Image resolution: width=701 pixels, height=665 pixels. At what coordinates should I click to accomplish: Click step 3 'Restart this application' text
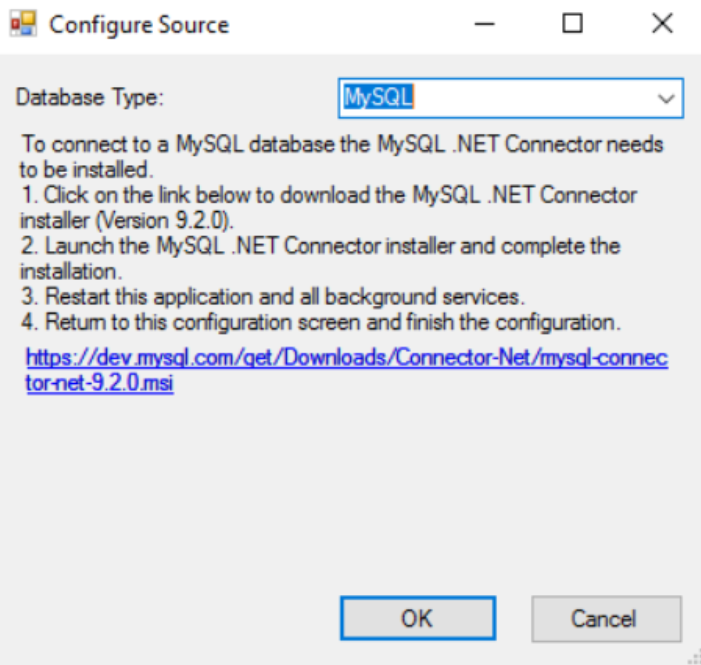point(270,298)
